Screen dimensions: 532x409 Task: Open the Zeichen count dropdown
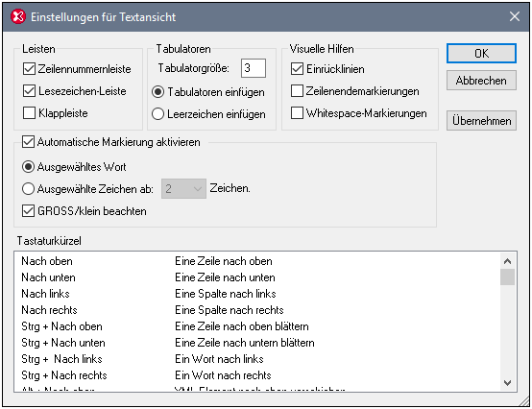tap(183, 188)
